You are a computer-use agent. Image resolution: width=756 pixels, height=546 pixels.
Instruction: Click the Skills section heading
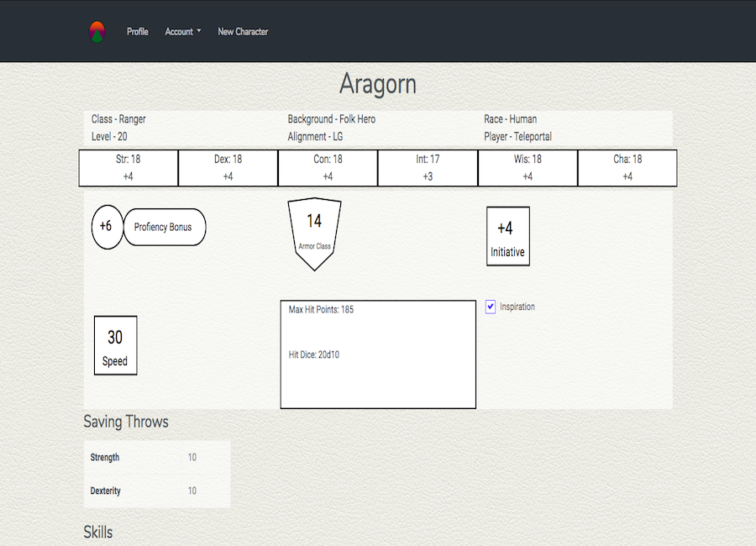tap(98, 532)
